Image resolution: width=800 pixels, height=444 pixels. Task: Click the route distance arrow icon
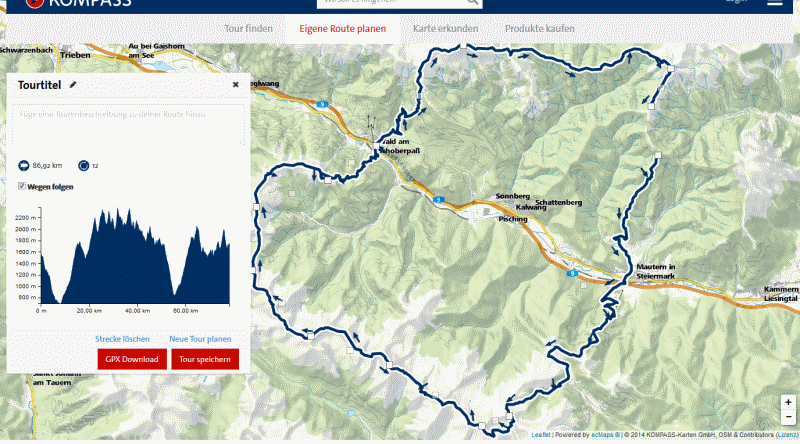tap(24, 165)
